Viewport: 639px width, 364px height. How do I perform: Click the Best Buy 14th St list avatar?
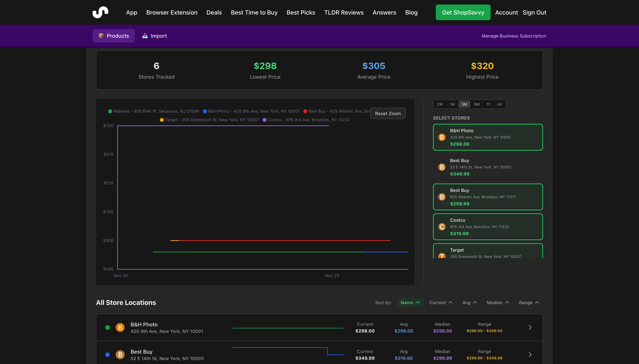tap(120, 354)
